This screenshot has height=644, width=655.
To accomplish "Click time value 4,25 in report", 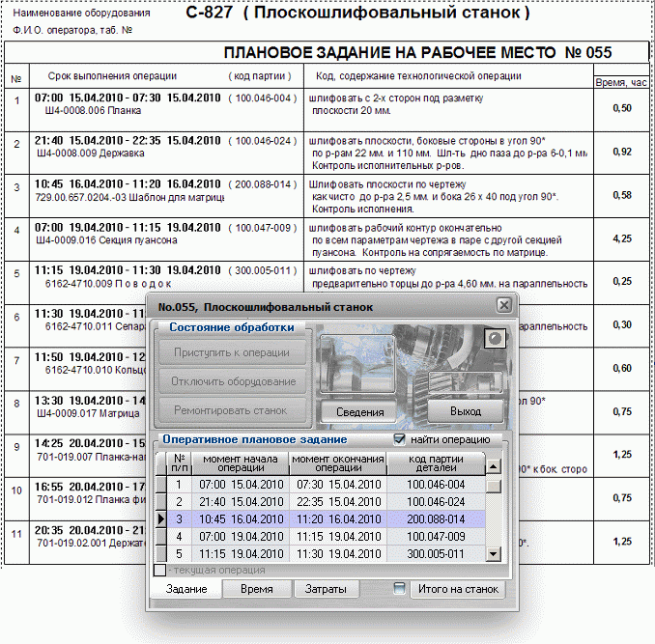I will 622,238.
